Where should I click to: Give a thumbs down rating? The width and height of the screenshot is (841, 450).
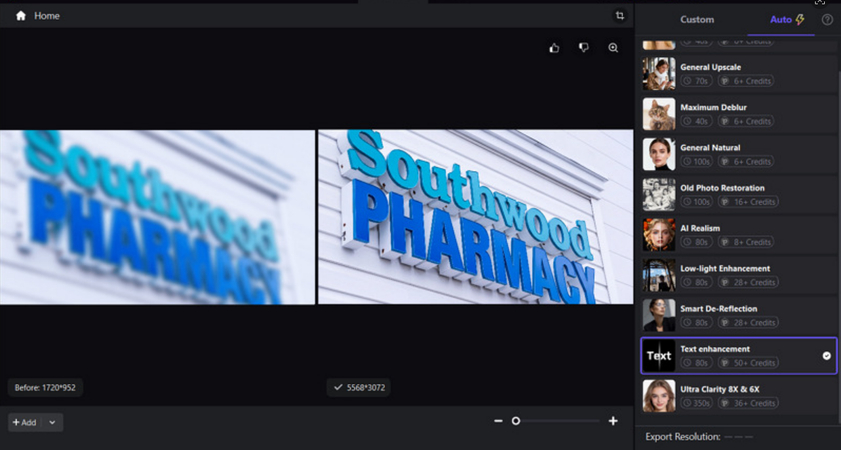(584, 48)
